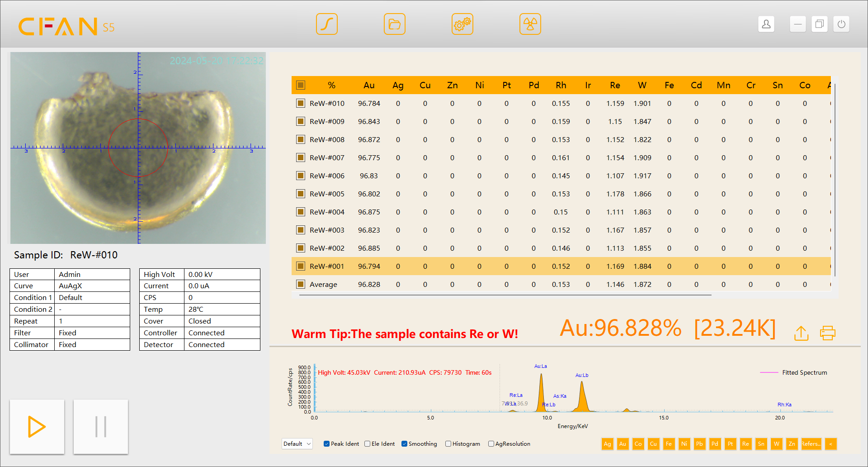
Task: Click the Fitted Spectrum legend entry
Action: point(794,372)
